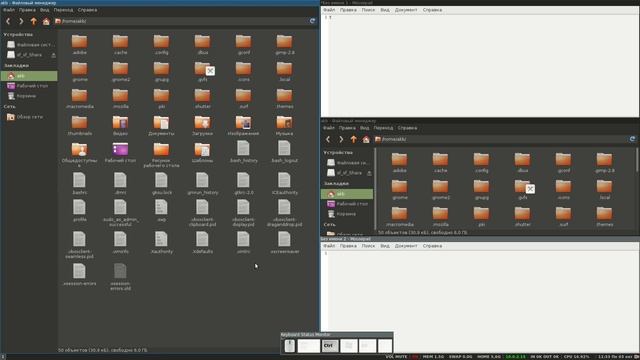640x360 pixels.
Task: Open the .gvfs folder in left file manager
Action: coord(202,71)
